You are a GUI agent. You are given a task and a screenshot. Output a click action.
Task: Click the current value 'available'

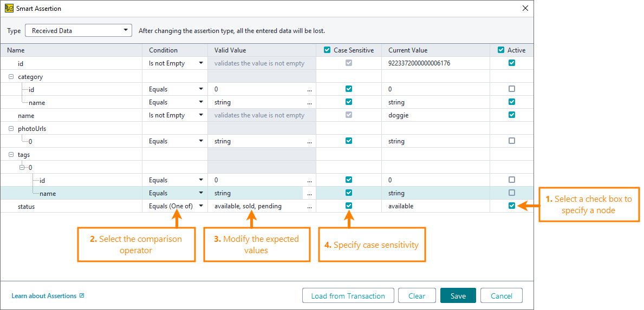pos(401,206)
